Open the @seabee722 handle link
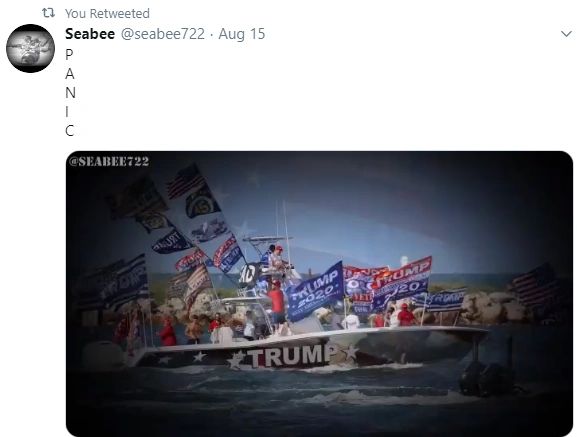 pyautogui.click(x=163, y=34)
